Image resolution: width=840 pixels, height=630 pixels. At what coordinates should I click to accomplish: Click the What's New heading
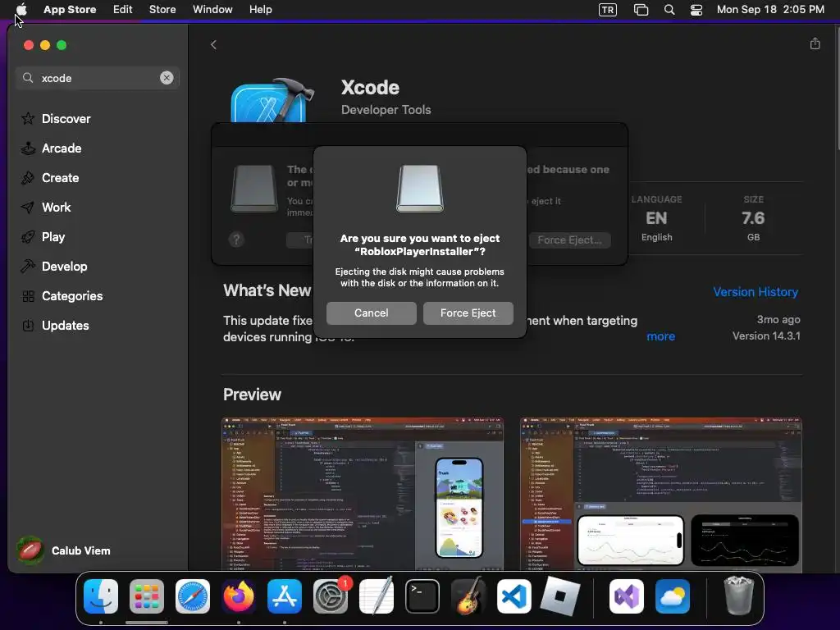(267, 290)
